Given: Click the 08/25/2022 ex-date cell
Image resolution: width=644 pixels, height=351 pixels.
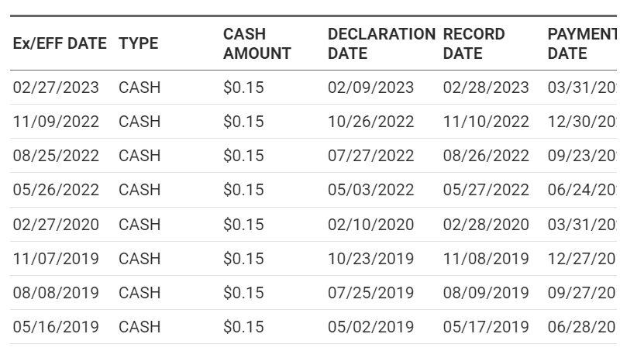Looking at the screenshot, I should (x=56, y=156).
